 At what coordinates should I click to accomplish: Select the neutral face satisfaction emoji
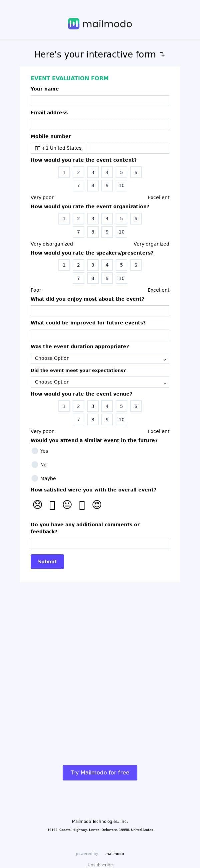67,505
